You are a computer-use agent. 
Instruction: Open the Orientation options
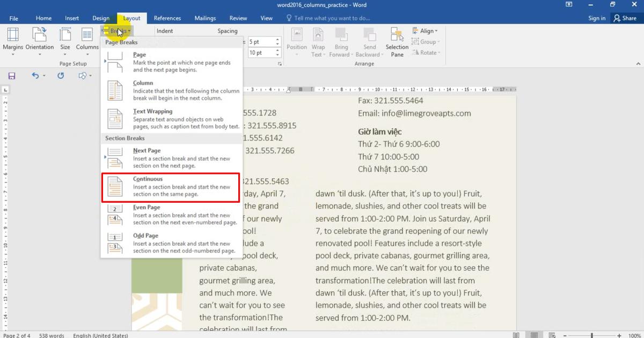point(40,35)
